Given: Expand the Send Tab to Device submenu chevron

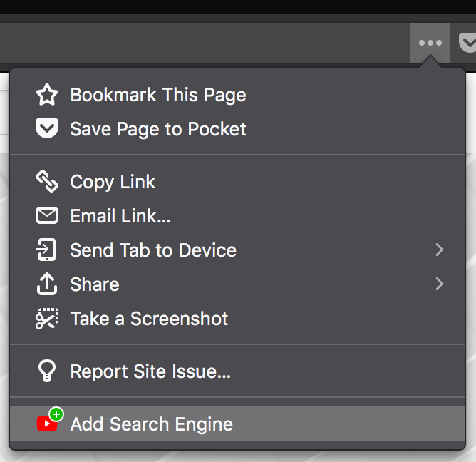Looking at the screenshot, I should pyautogui.click(x=439, y=250).
